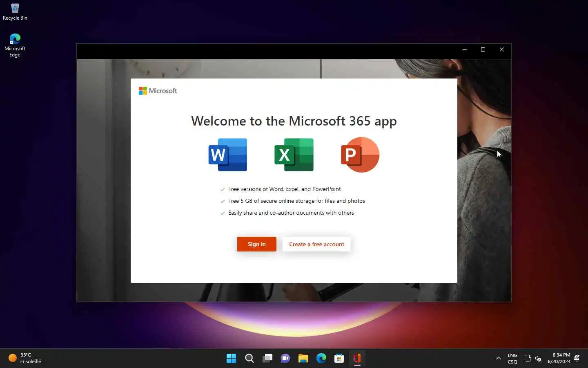Choose Create a free account
The width and height of the screenshot is (588, 368).
[316, 244]
